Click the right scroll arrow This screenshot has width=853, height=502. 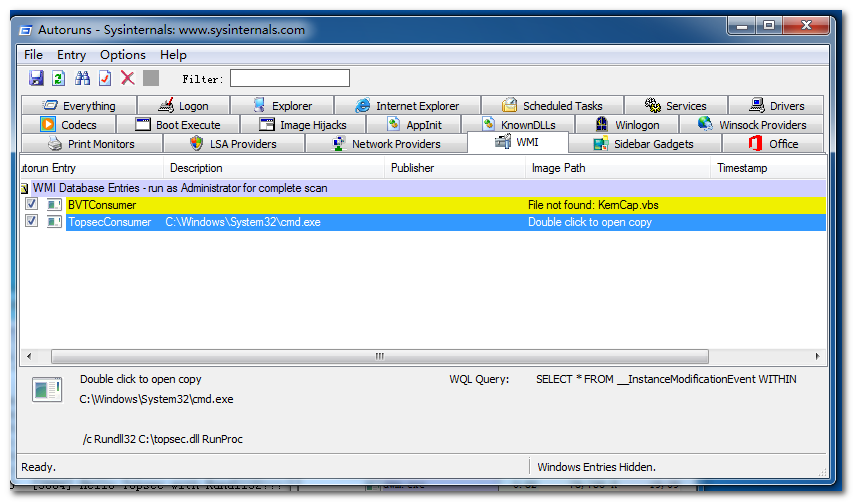point(817,356)
